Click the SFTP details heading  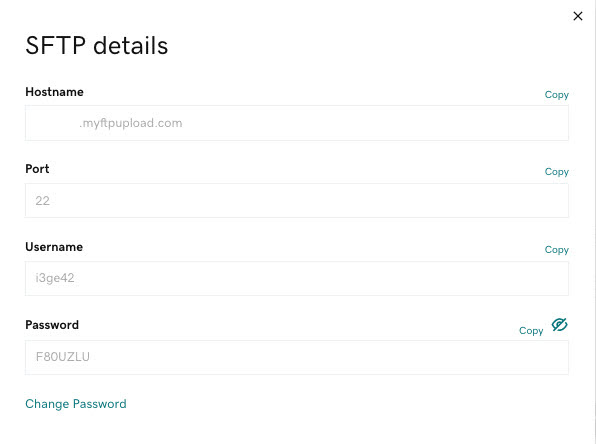[x=97, y=46]
